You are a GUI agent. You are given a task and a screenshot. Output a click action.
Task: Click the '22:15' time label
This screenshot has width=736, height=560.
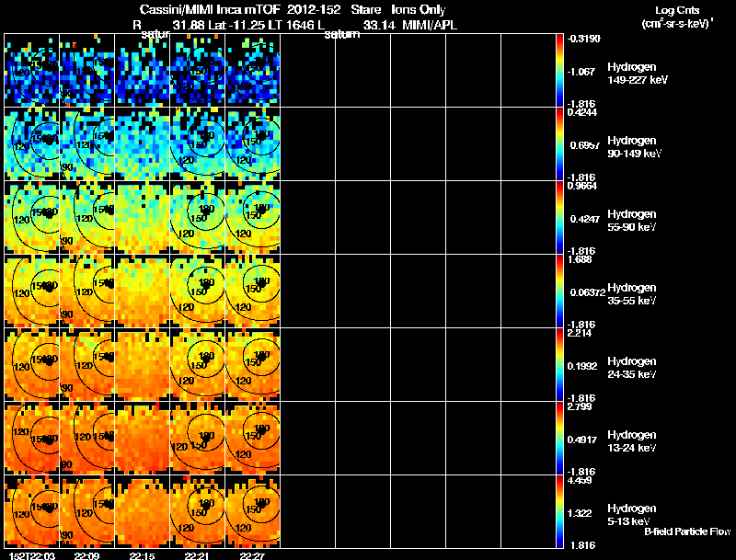(143, 555)
